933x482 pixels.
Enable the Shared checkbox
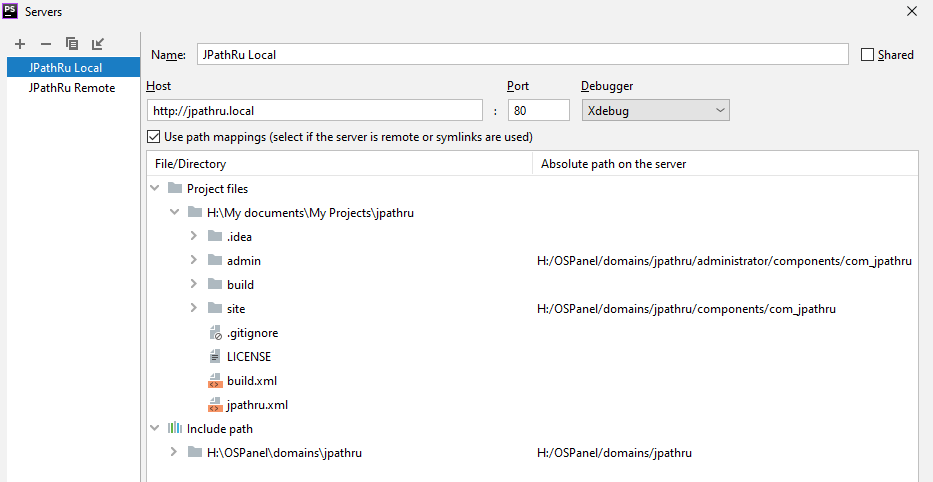(x=868, y=55)
